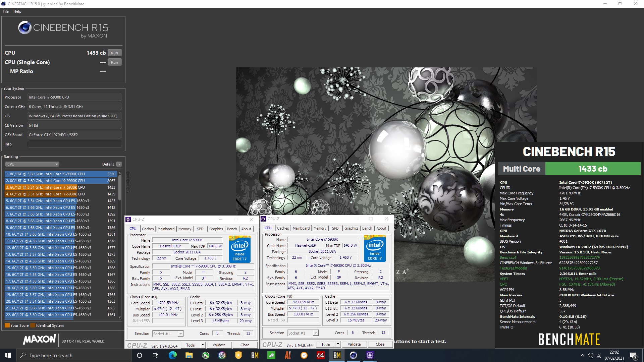Click the Intel inside logo in left CPU-Z
This screenshot has height=362, width=644.
tap(239, 249)
